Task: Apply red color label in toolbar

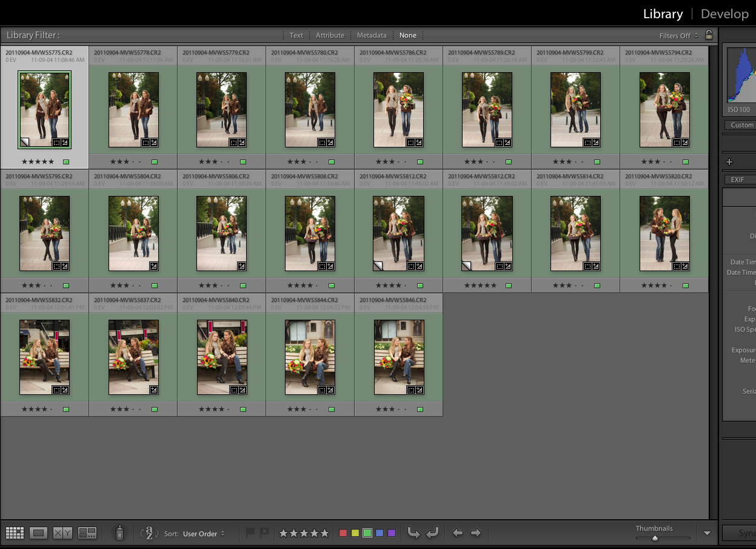Action: 343,533
